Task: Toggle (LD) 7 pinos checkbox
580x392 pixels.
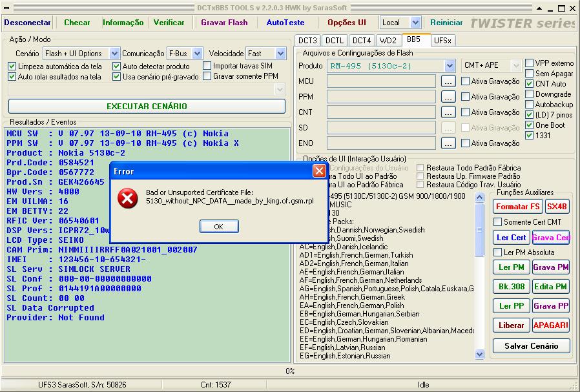Action: (x=530, y=115)
